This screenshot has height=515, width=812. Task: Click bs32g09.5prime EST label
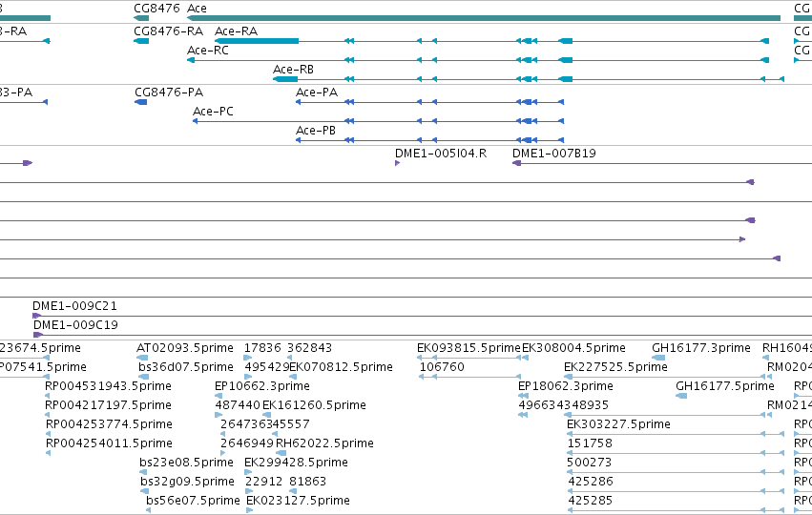[187, 482]
